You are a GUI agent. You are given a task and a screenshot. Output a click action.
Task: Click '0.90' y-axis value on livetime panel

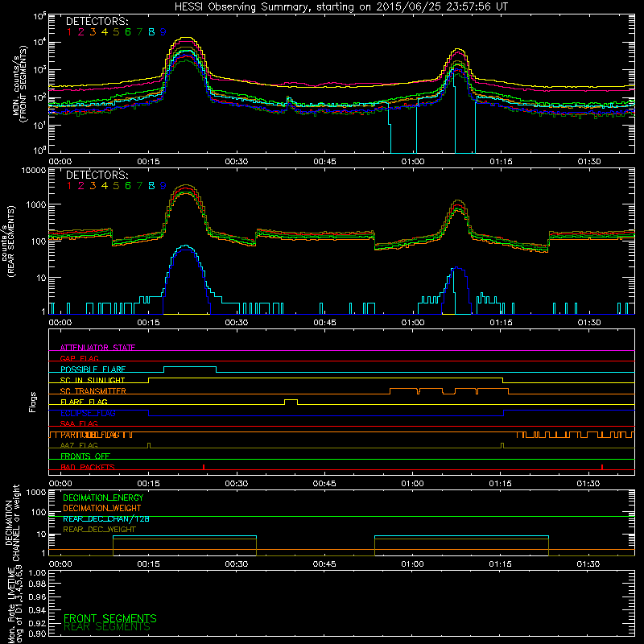click(37, 634)
